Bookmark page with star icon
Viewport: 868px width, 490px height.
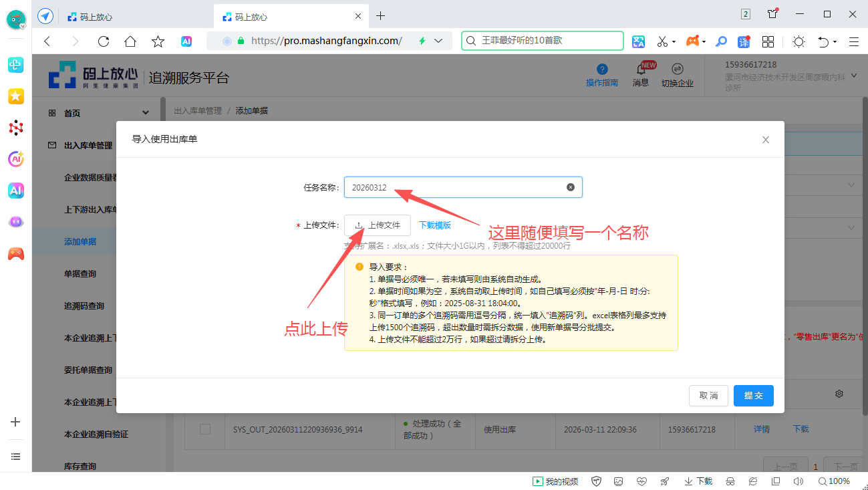click(158, 41)
